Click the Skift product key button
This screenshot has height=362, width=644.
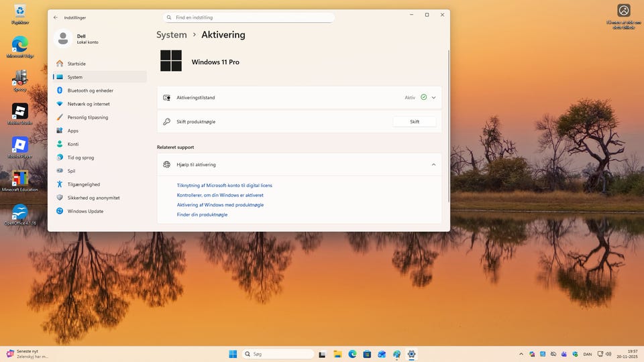pyautogui.click(x=414, y=122)
